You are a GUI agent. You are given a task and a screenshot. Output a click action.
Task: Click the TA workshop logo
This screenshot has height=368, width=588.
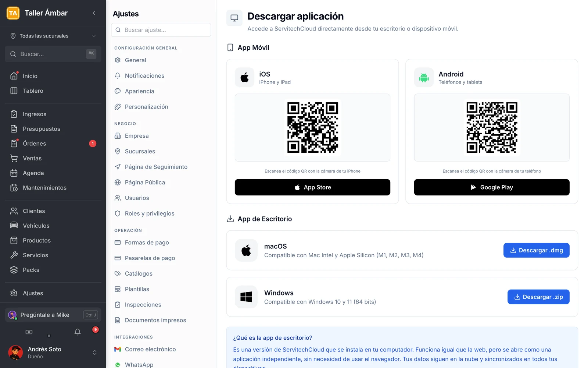click(13, 13)
